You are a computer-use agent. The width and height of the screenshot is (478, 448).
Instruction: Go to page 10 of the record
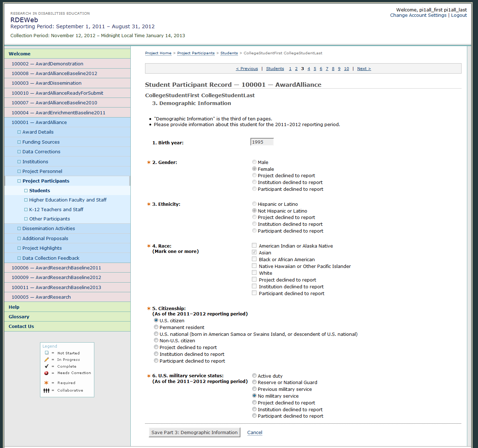346,69
